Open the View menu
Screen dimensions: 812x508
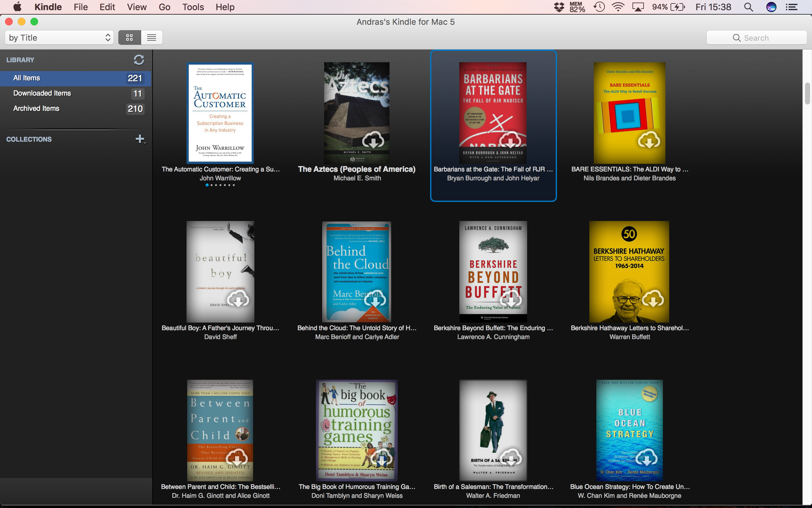[137, 7]
